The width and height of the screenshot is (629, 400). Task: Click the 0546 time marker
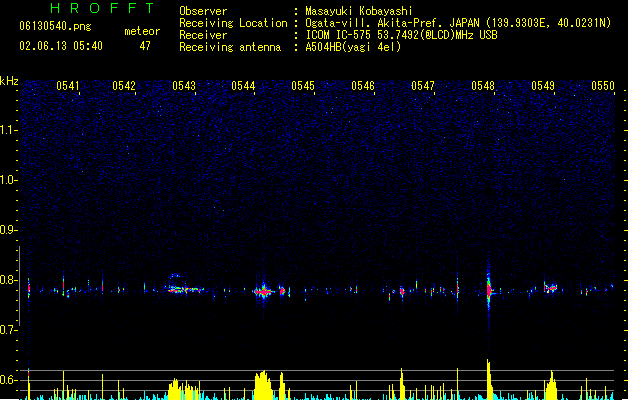[x=363, y=85]
